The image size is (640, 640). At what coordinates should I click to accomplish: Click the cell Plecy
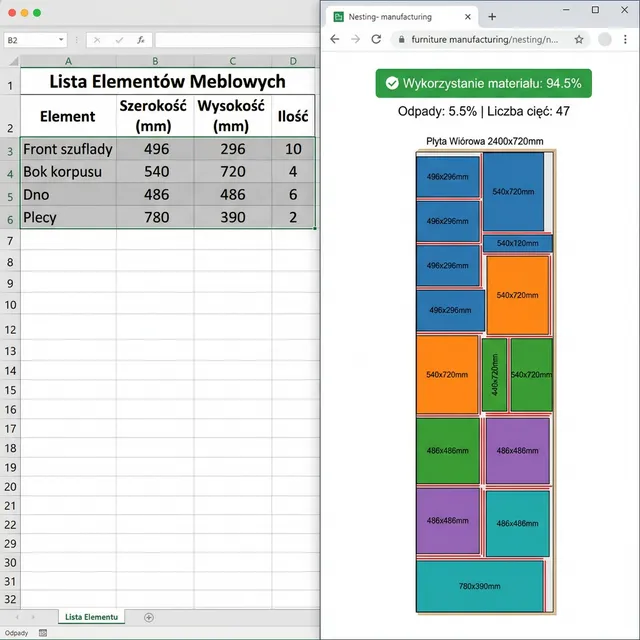click(68, 217)
